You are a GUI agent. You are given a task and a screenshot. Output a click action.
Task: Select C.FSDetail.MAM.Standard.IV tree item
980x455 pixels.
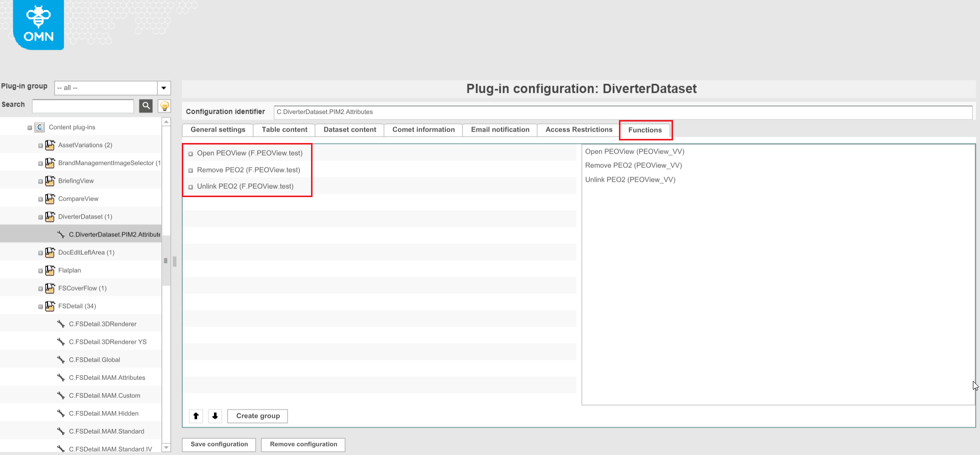110,449
